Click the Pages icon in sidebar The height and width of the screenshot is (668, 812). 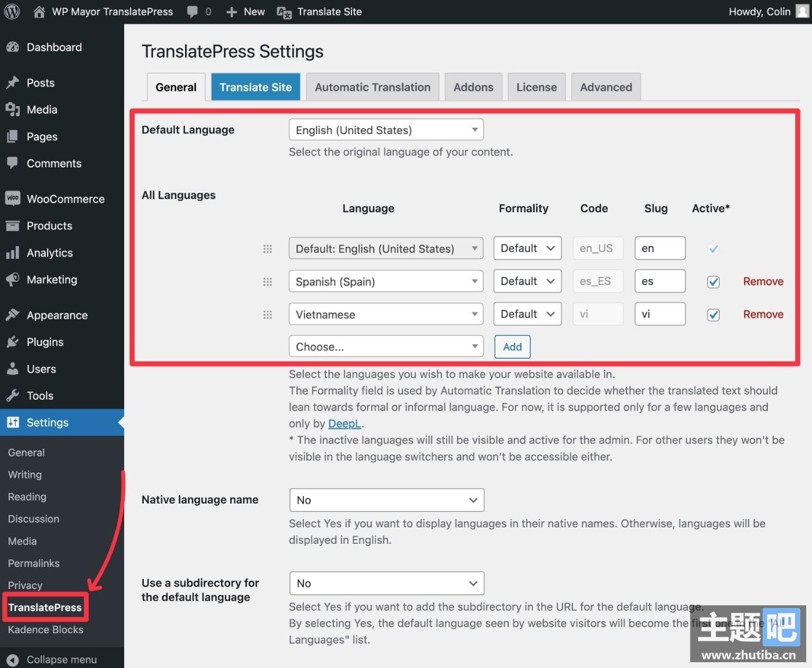(x=13, y=137)
